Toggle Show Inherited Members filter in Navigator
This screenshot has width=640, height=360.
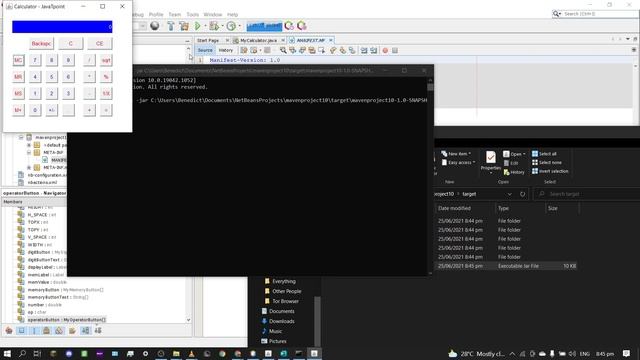point(9,331)
